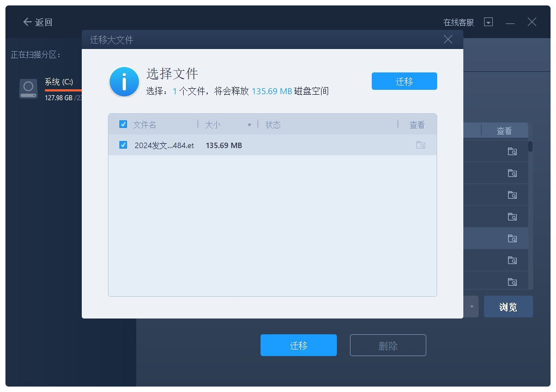Sort by 大小 using the column arrow
This screenshot has height=392, width=556.
[250, 125]
